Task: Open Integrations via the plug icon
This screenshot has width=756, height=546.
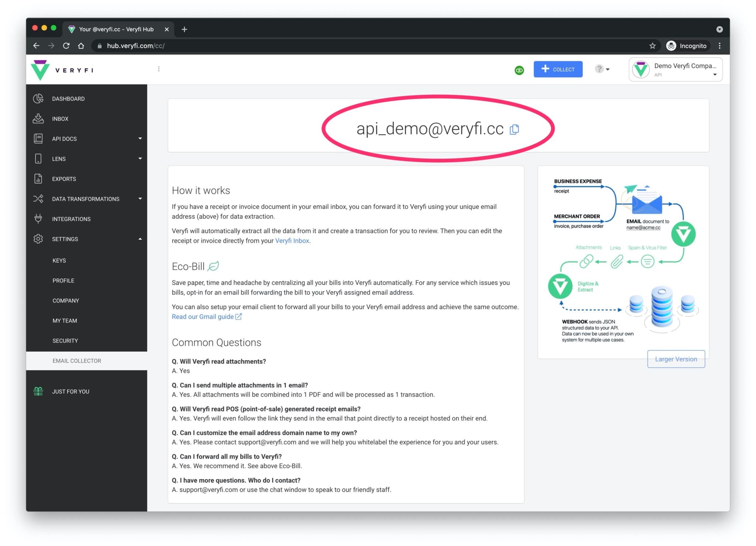Action: (38, 219)
